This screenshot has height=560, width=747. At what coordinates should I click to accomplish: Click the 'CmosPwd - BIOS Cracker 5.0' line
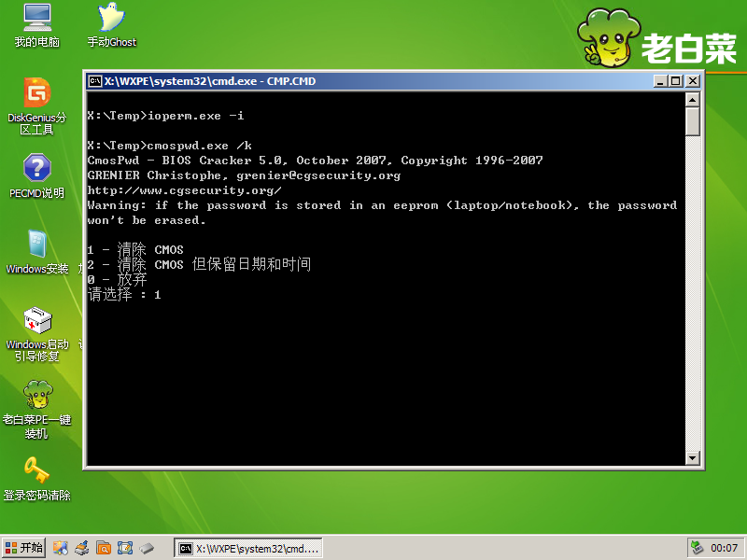315,161
